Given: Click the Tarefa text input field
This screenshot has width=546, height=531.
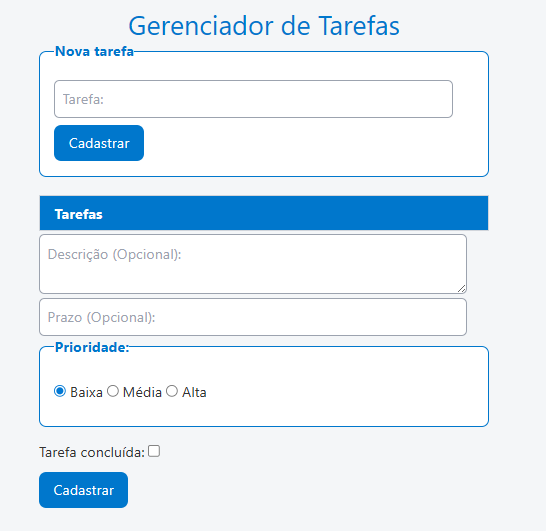Looking at the screenshot, I should [x=253, y=99].
